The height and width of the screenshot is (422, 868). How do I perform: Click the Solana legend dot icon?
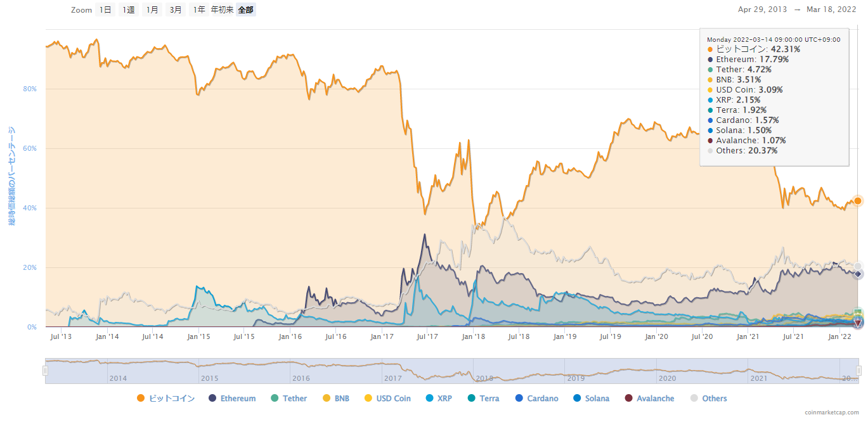(576, 398)
